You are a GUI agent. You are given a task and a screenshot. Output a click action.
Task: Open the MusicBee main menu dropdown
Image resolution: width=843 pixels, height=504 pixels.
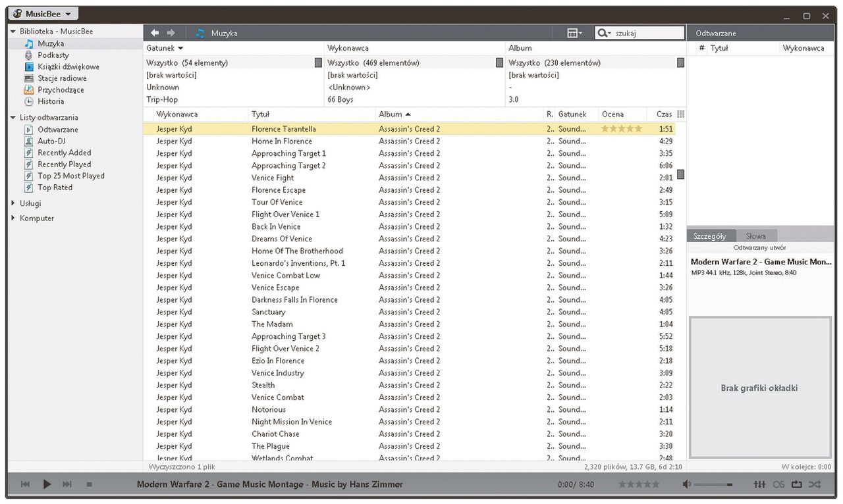click(x=43, y=14)
